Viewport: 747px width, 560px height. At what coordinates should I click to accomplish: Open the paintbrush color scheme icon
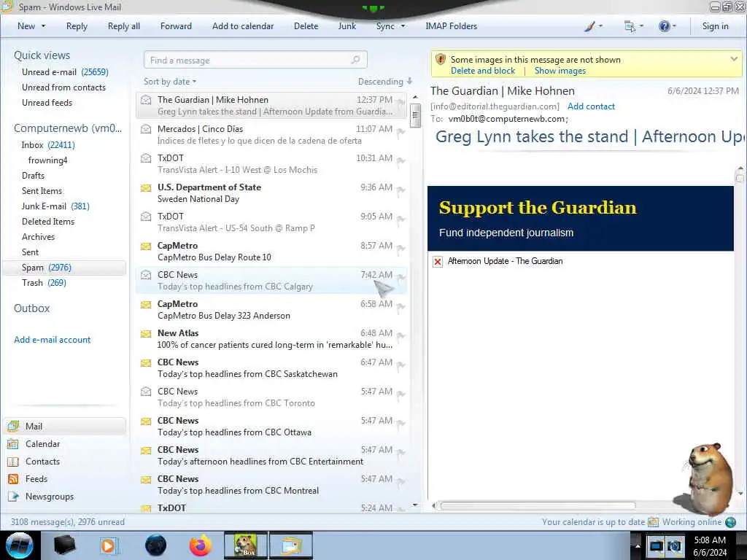pyautogui.click(x=589, y=26)
